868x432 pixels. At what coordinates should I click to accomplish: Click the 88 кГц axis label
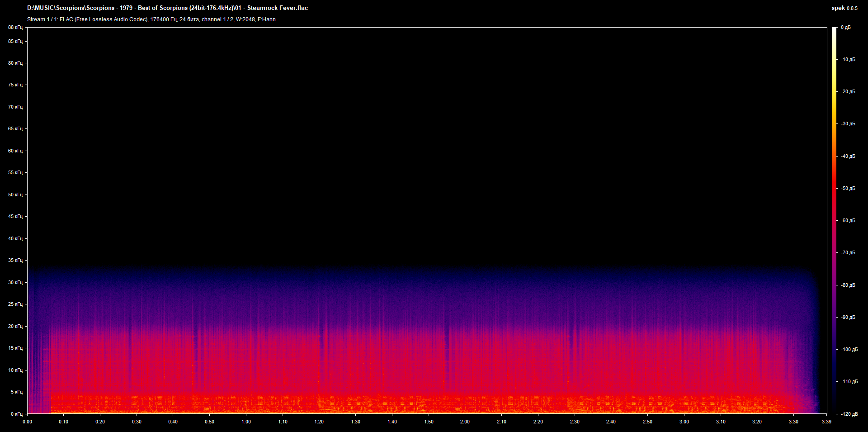click(15, 27)
